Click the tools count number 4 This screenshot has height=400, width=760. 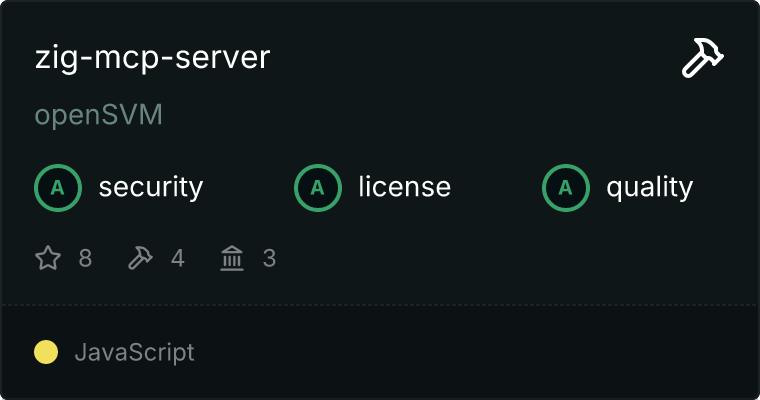(x=178, y=259)
